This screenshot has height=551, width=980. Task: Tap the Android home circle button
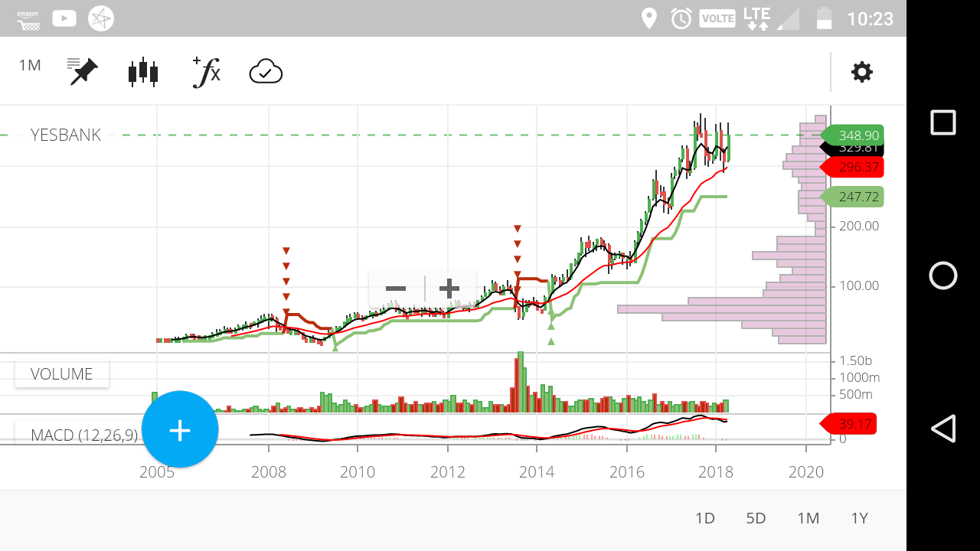(943, 275)
